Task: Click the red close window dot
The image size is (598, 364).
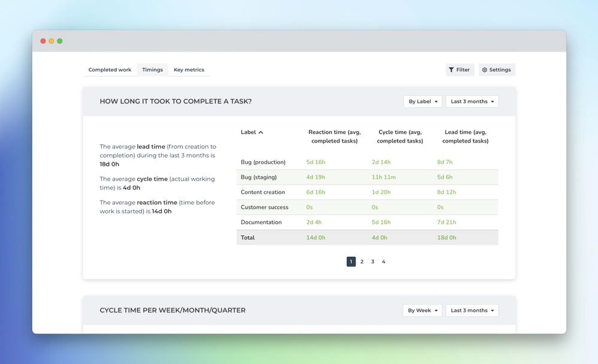Action: (x=43, y=41)
